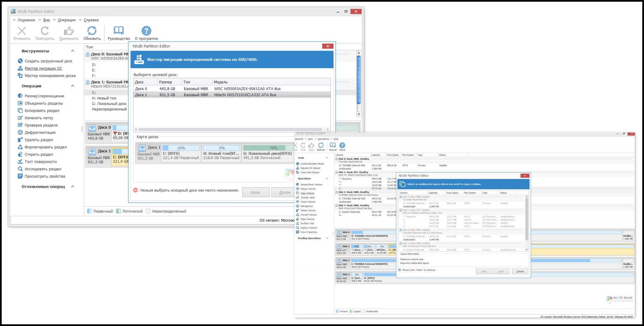Click Refresh icon in English window toolbar
Screen dimensions: 644x326
tap(321, 145)
